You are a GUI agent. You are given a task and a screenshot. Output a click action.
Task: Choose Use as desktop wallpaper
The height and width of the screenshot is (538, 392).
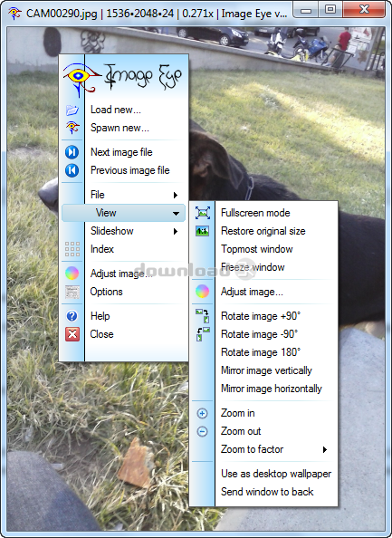(276, 474)
